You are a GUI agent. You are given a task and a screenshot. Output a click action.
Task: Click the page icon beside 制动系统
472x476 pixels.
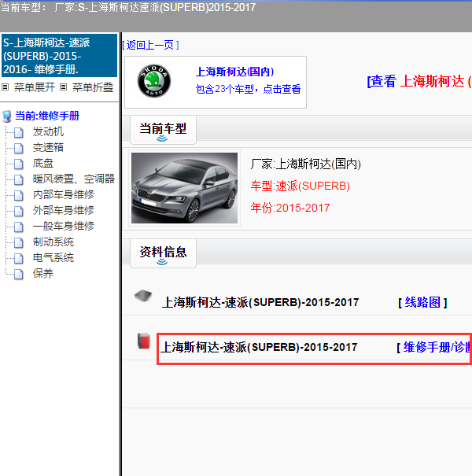[19, 243]
